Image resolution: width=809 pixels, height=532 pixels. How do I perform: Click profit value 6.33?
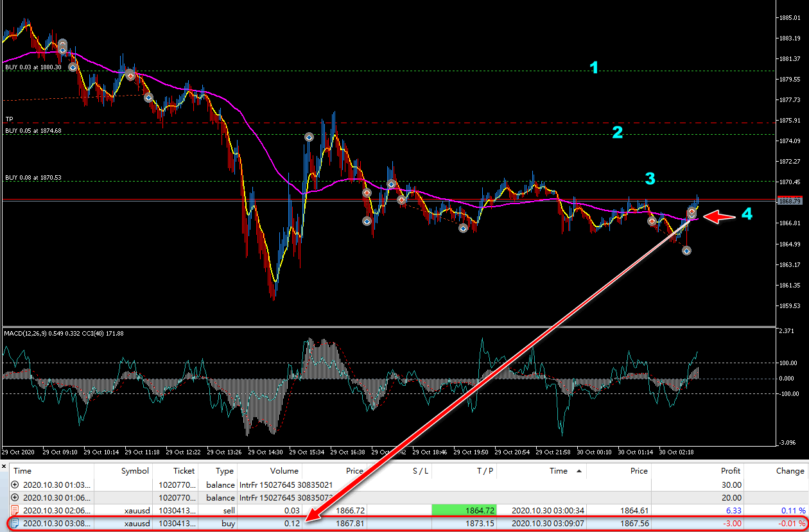point(733,510)
